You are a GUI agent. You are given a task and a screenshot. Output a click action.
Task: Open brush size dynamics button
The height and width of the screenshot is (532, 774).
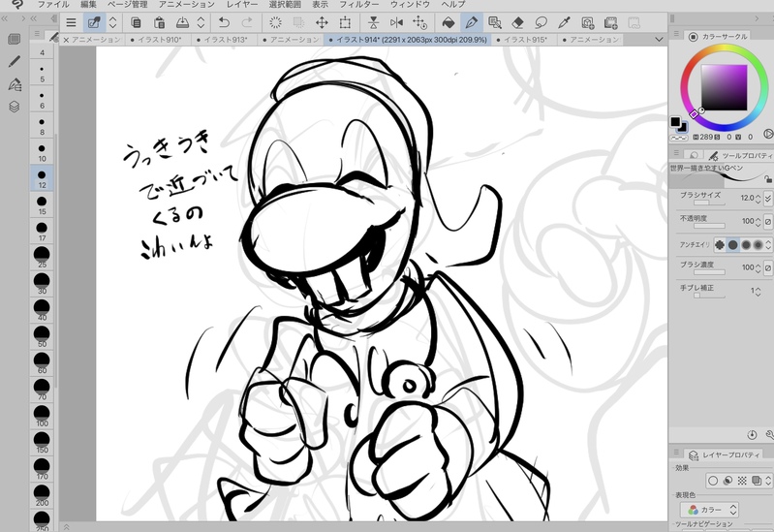tap(768, 198)
